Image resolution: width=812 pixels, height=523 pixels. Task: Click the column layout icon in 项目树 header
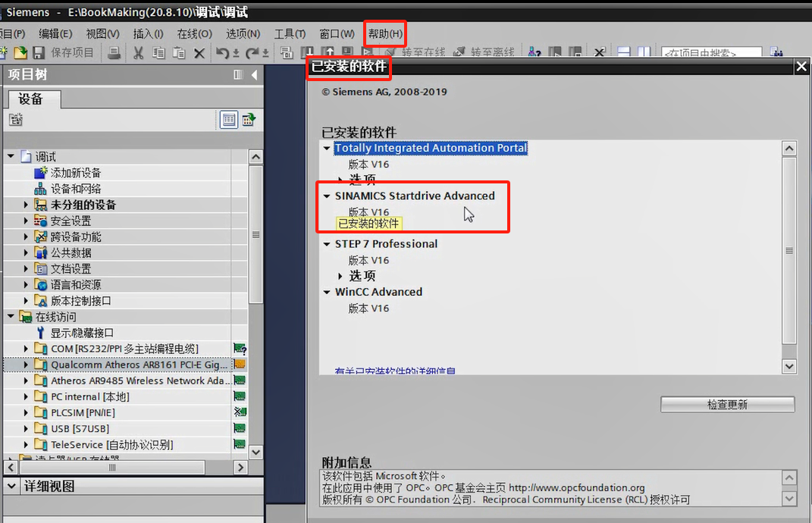click(238, 74)
